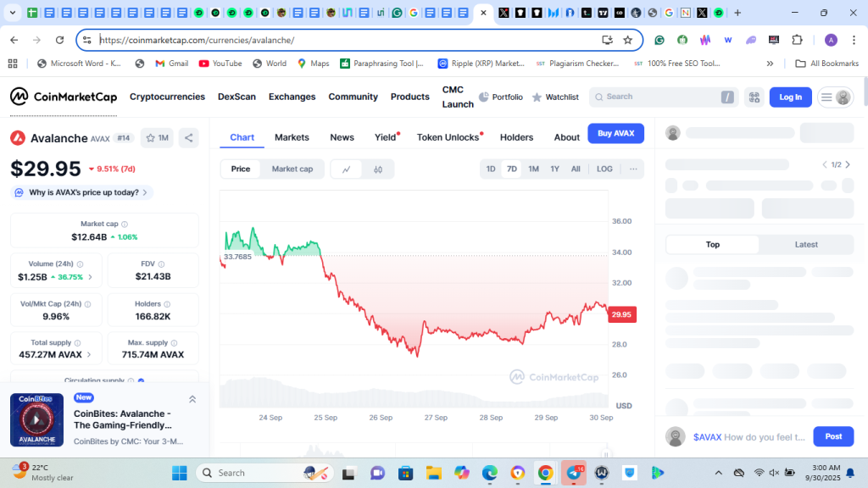The width and height of the screenshot is (868, 488).
Task: Select the 1D time range
Action: click(490, 169)
